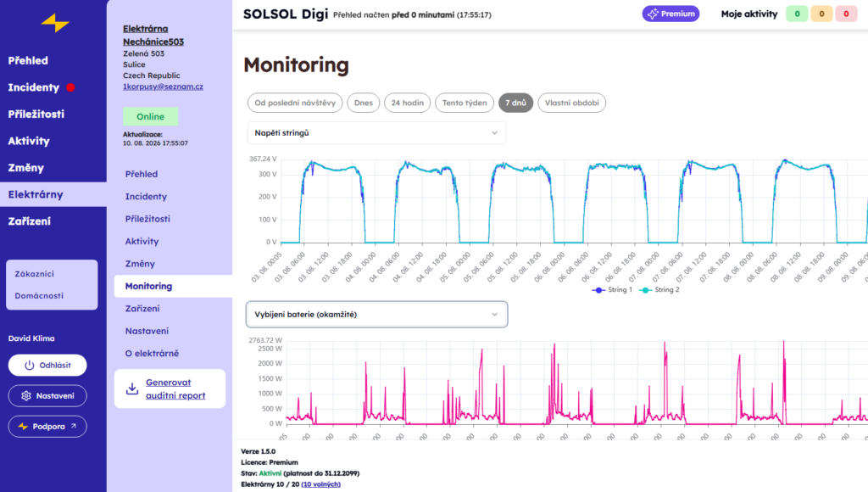Click the sparkle Premium badge
This screenshot has width=868, height=492.
click(x=670, y=14)
